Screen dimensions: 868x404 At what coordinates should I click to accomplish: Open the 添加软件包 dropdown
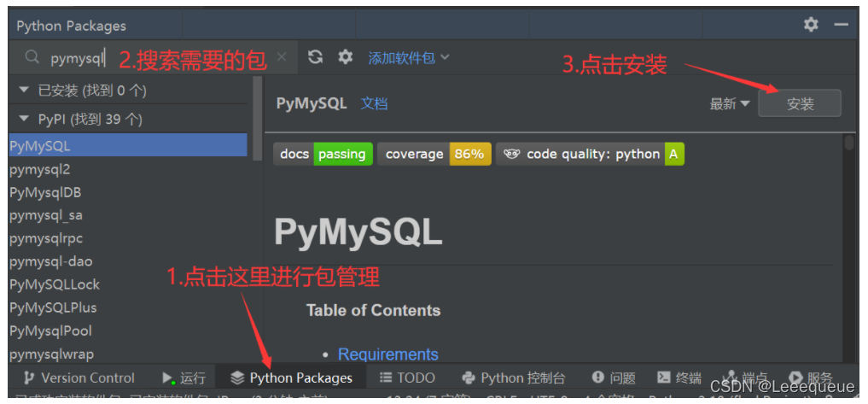tap(409, 57)
